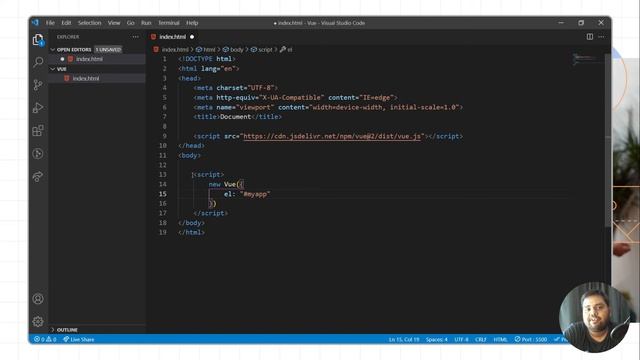Click the el breadcrumb item

[289, 49]
